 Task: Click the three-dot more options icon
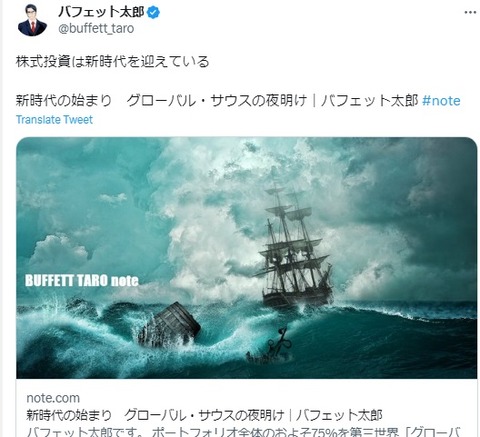470,13
